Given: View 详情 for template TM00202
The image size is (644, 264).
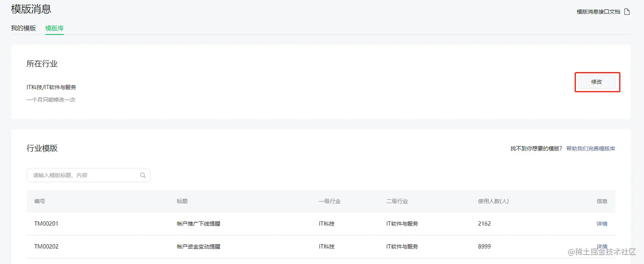Looking at the screenshot, I should (602, 246).
